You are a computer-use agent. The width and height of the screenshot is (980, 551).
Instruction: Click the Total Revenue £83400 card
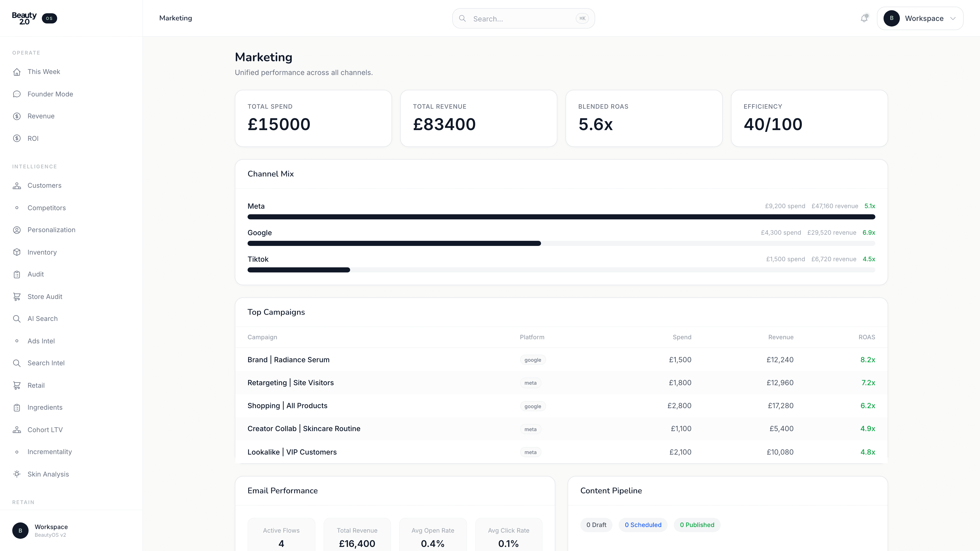pos(479,118)
